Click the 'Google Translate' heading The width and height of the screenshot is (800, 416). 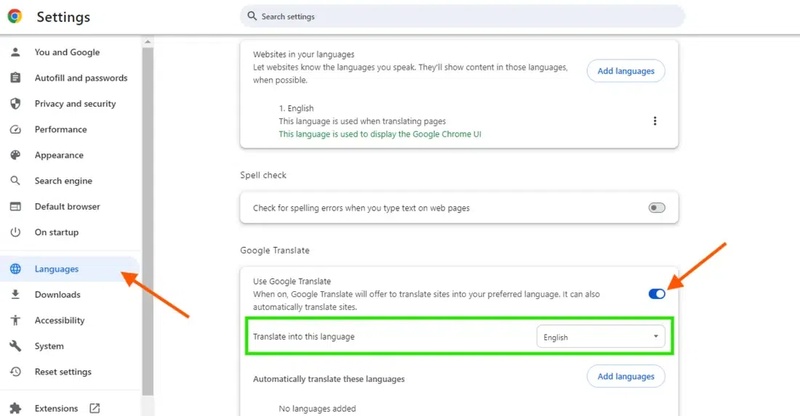tap(275, 250)
